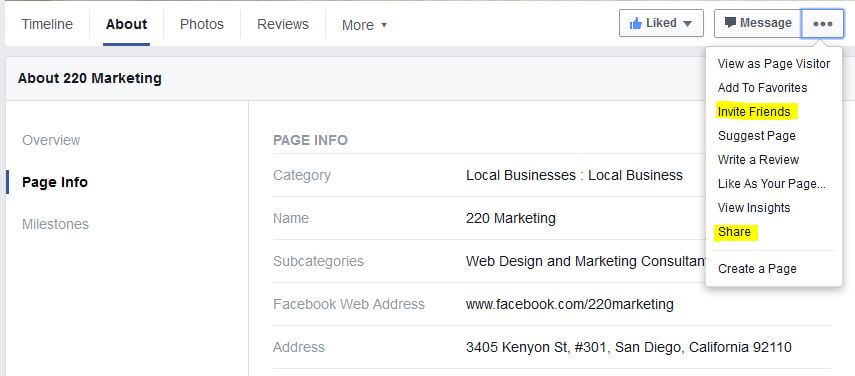Click the thumbs-up Liked button
The width and height of the screenshot is (855, 376).
[661, 23]
